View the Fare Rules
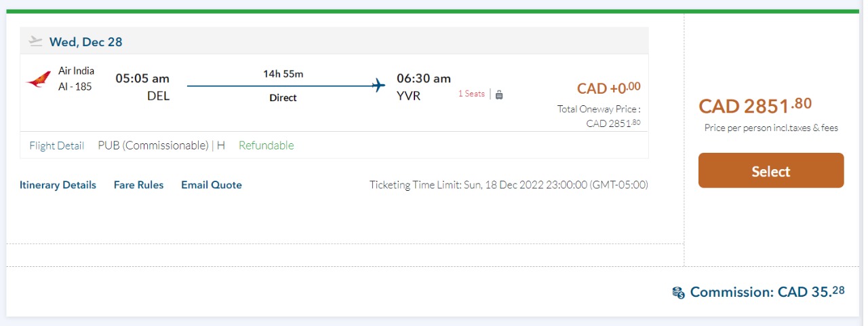 [x=138, y=185]
